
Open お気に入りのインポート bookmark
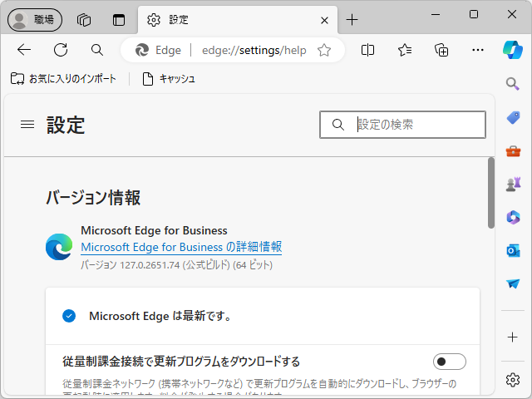tap(63, 79)
